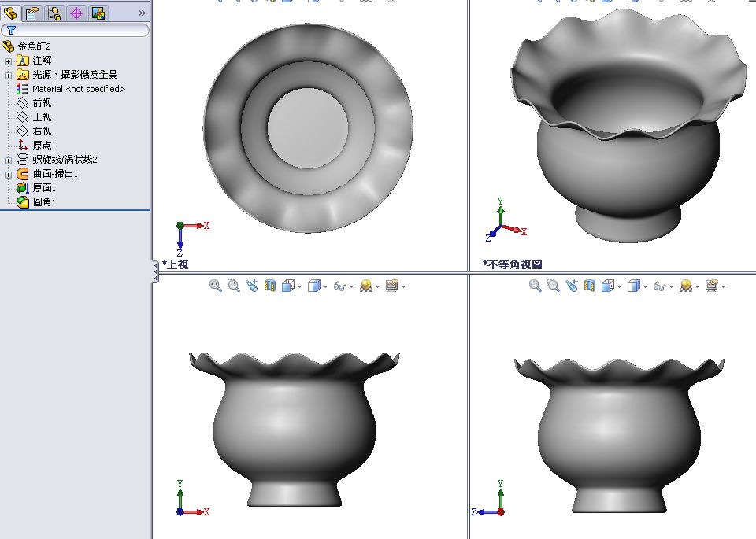The width and height of the screenshot is (756, 539).
Task: Click the origin icon beside 原点
Action: pyautogui.click(x=22, y=145)
